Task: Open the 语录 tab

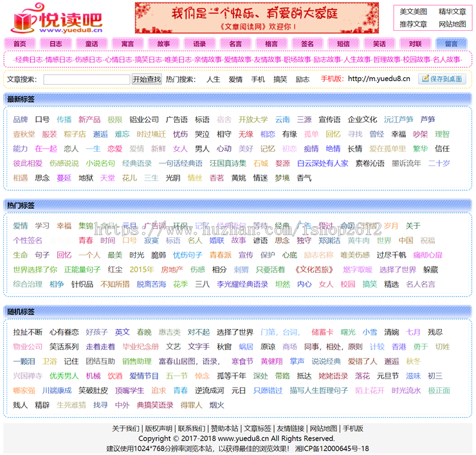Action: point(199,44)
